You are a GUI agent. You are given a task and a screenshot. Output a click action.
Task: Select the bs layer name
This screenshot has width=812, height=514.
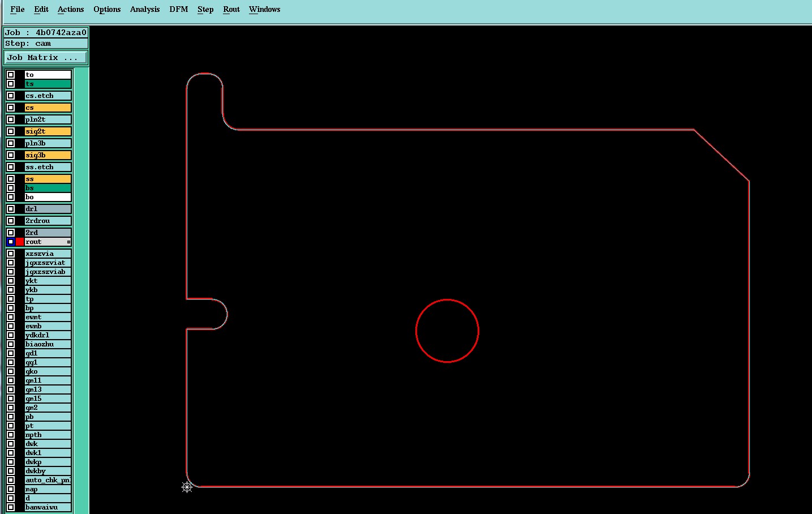pyautogui.click(x=48, y=188)
